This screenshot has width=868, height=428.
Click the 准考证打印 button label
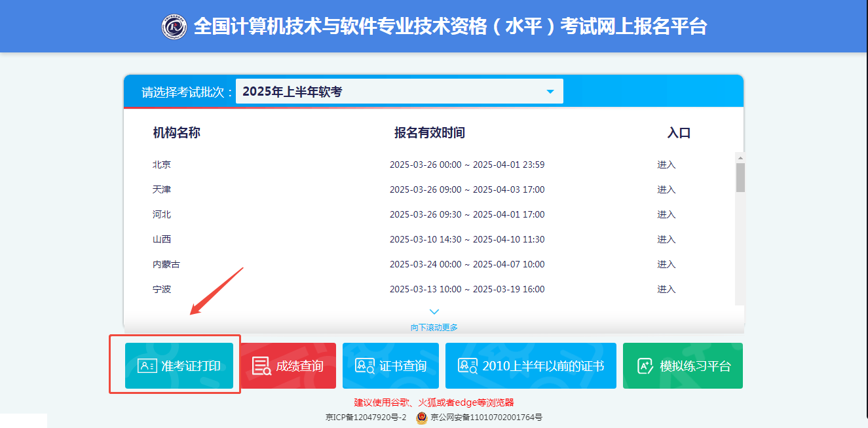191,366
